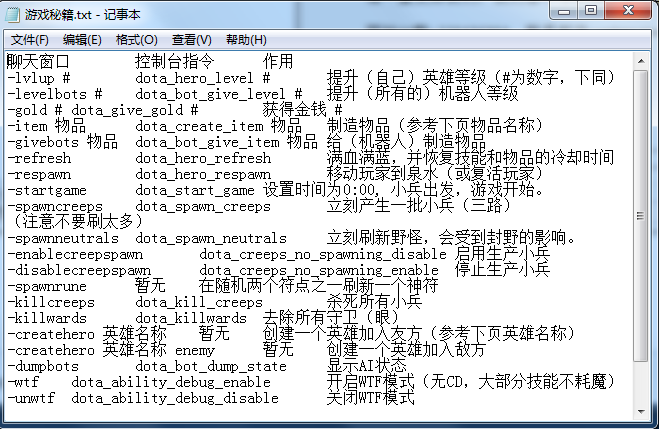Click the text '控制台指令' header
Screen dimensions: 659x429
pyautogui.click(x=174, y=62)
